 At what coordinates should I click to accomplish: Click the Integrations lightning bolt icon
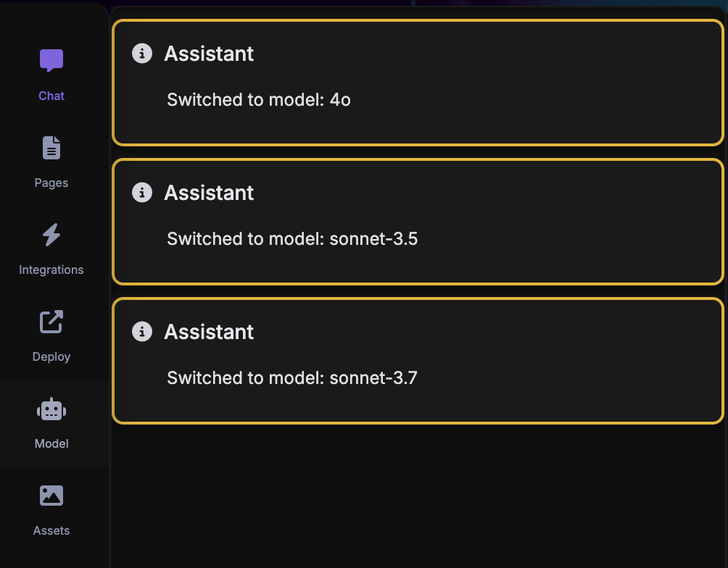point(51,235)
